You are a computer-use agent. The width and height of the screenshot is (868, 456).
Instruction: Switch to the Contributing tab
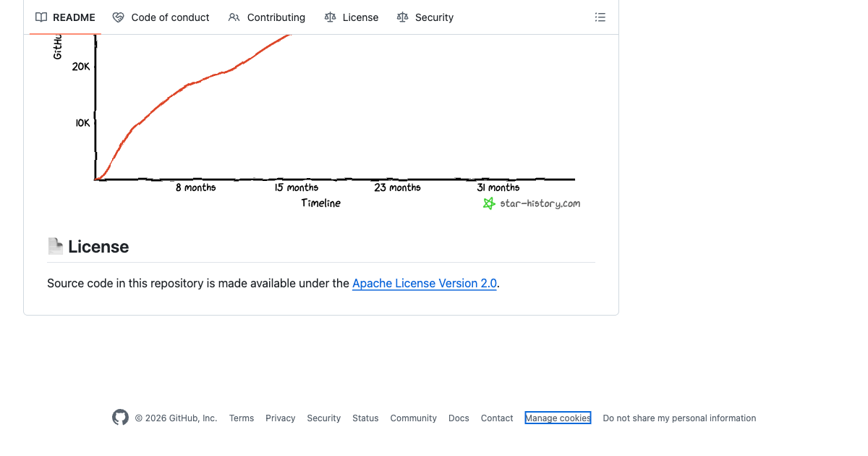tap(276, 17)
